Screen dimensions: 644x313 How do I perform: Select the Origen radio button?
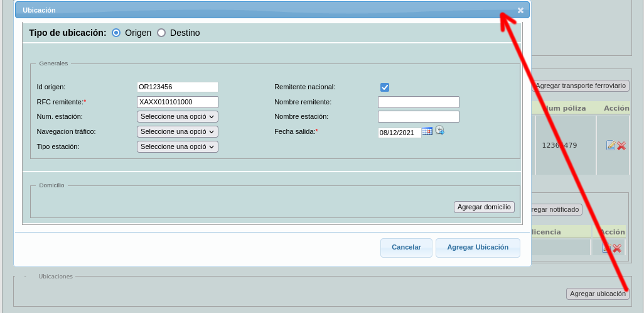pos(116,33)
